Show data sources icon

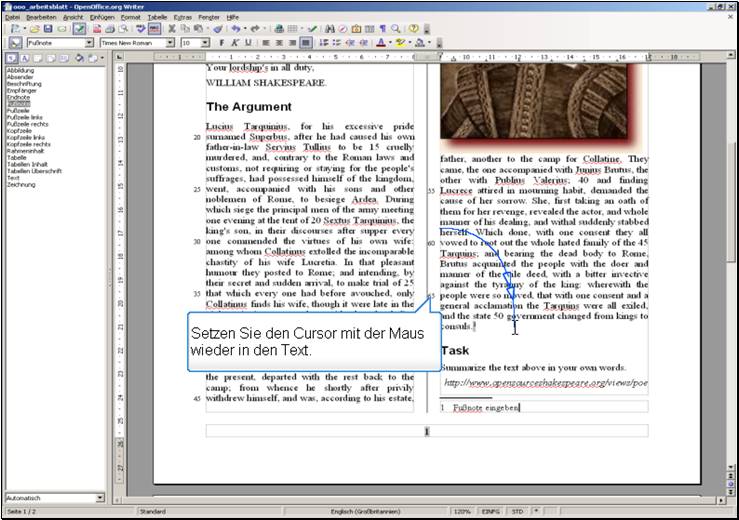(x=370, y=29)
